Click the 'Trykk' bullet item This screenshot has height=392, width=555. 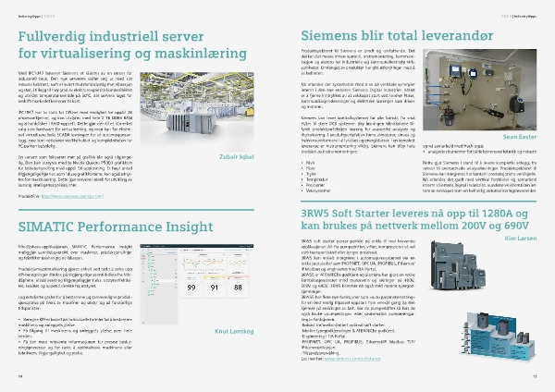click(x=311, y=174)
